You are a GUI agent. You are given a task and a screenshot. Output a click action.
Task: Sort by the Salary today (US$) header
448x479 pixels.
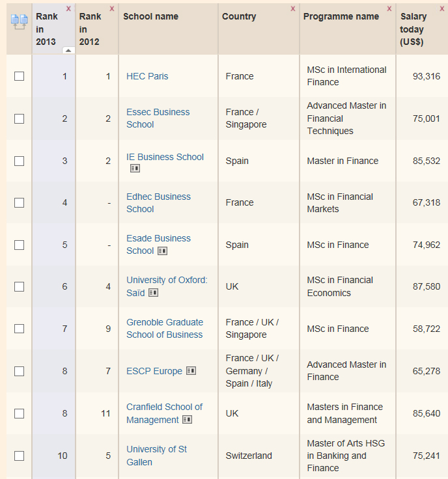coord(413,29)
